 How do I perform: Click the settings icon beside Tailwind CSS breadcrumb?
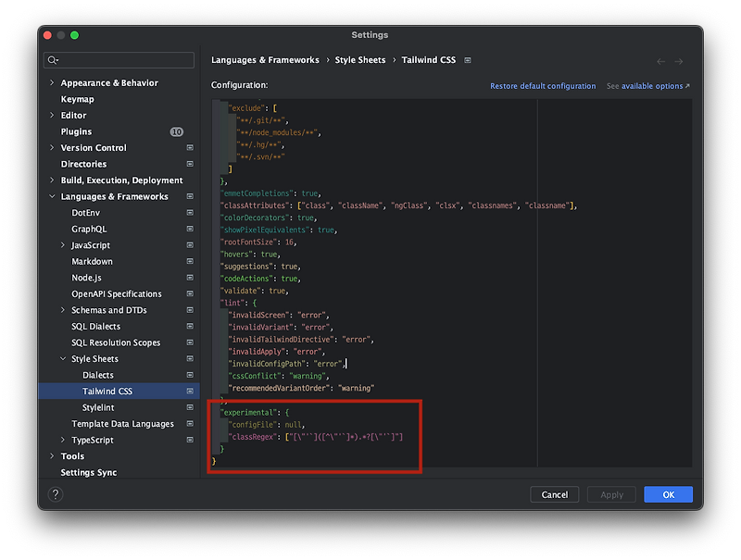click(468, 59)
